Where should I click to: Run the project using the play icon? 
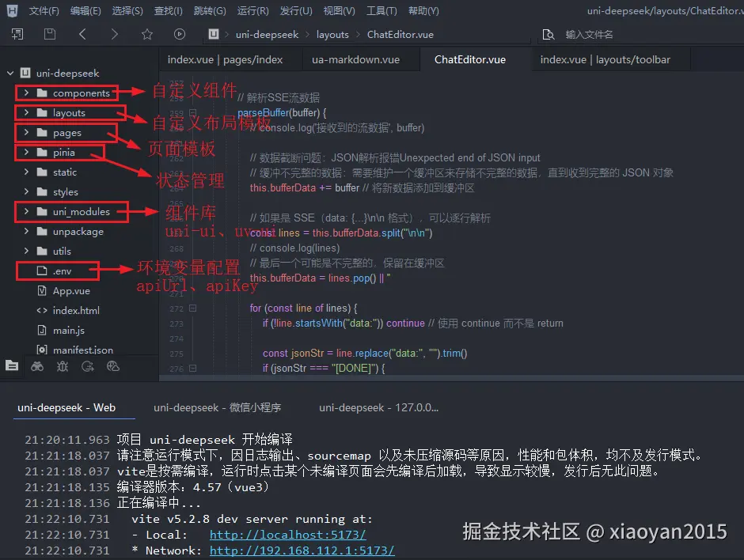tap(180, 34)
